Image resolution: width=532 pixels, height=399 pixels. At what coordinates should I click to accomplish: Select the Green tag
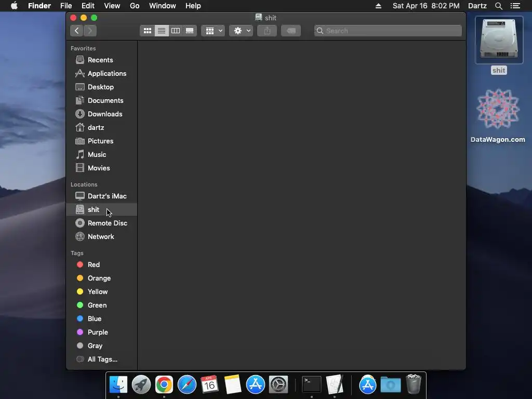click(102, 305)
